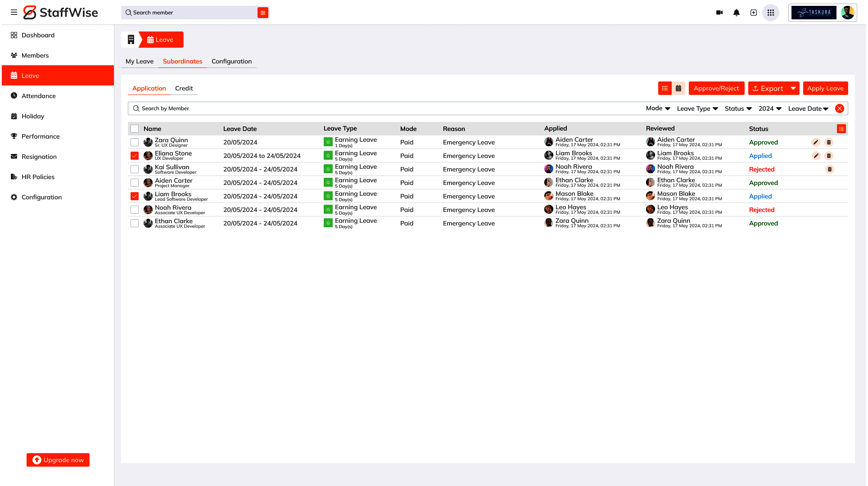The height and width of the screenshot is (486, 868).
Task: Delete Kai Sullivan's rejected leave via trash icon
Action: click(830, 169)
